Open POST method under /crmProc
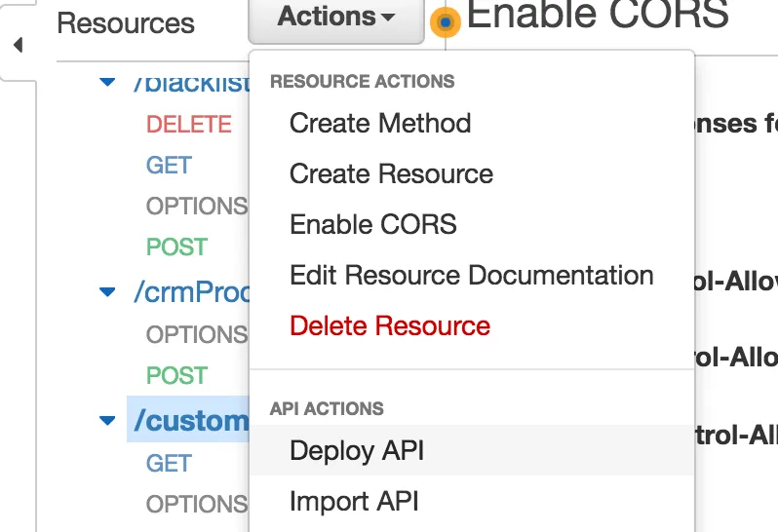778x532 pixels. click(176, 376)
